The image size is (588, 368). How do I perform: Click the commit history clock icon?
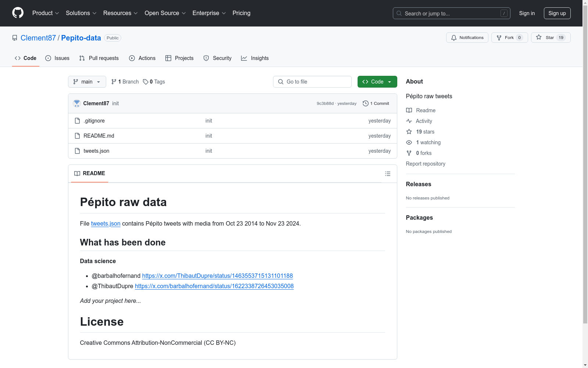pos(365,103)
